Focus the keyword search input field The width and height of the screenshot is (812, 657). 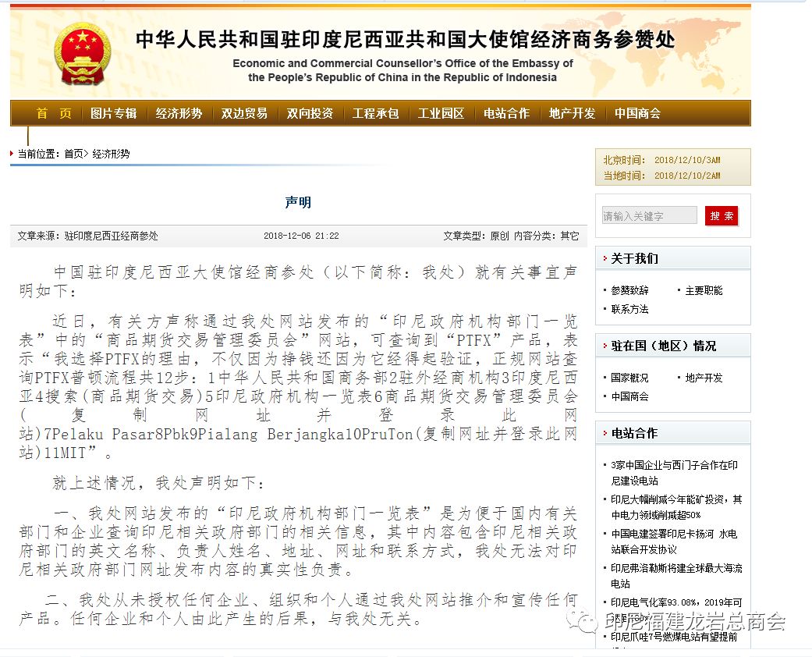click(x=650, y=215)
